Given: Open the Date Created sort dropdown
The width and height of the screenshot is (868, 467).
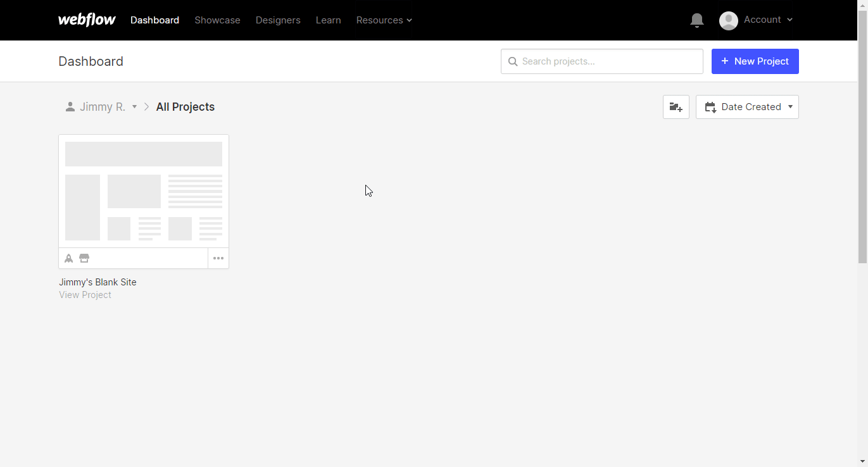Looking at the screenshot, I should point(747,106).
